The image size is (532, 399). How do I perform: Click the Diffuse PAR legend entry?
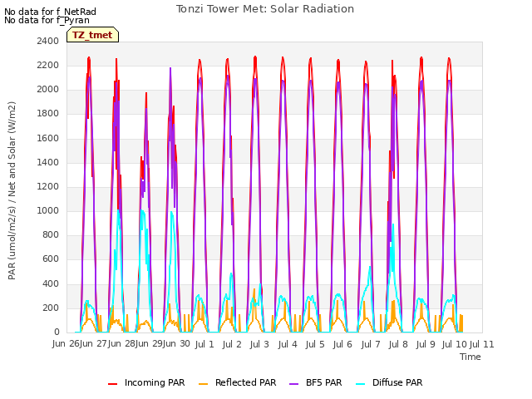[x=389, y=382]
